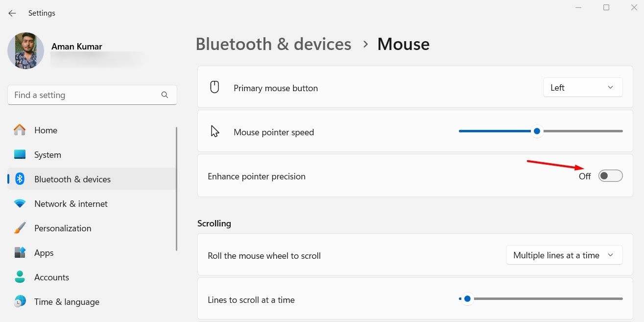
Task: Click the Personalization paintbrush icon
Action: tap(20, 228)
